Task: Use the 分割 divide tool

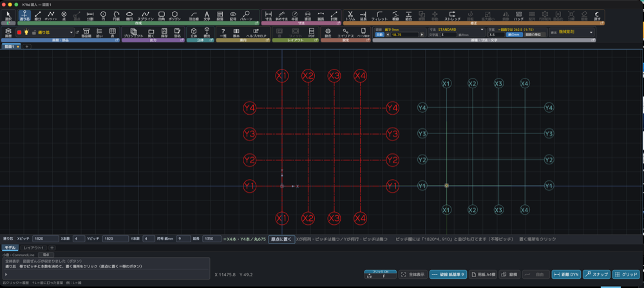Action: (x=90, y=15)
